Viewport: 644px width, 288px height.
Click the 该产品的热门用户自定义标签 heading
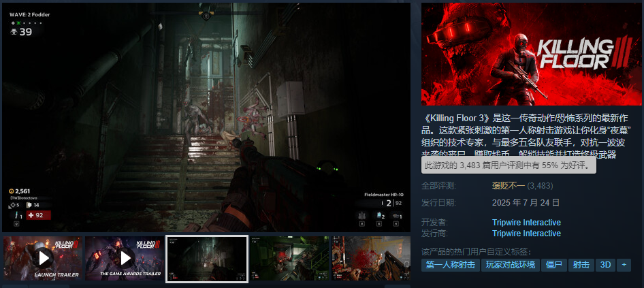click(476, 251)
